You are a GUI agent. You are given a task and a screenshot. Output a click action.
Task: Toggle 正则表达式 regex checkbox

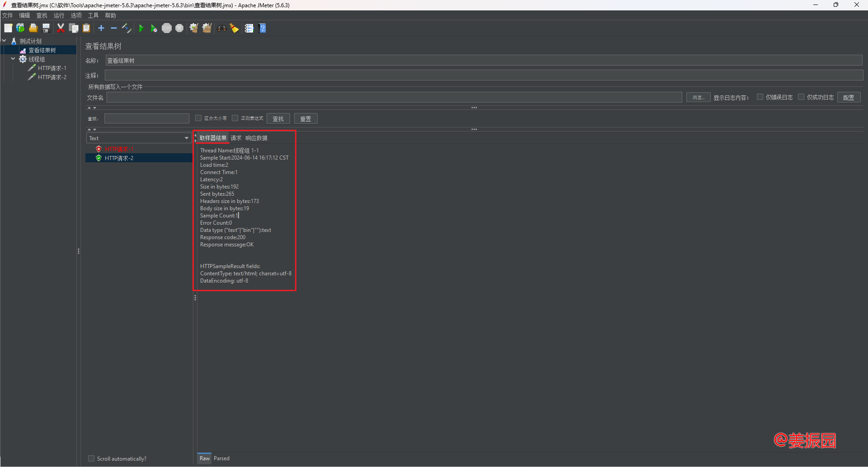tap(235, 118)
